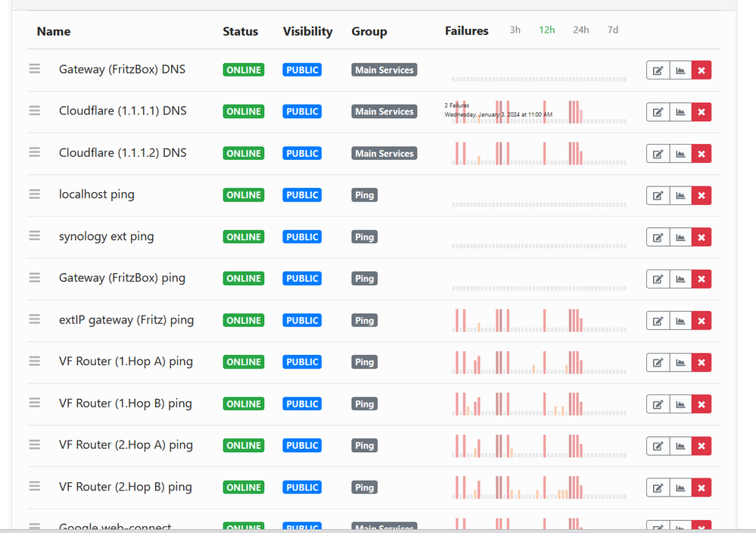The width and height of the screenshot is (756, 533).
Task: Edit the Gateway (FritzBox) DNS service
Action: pyautogui.click(x=658, y=70)
